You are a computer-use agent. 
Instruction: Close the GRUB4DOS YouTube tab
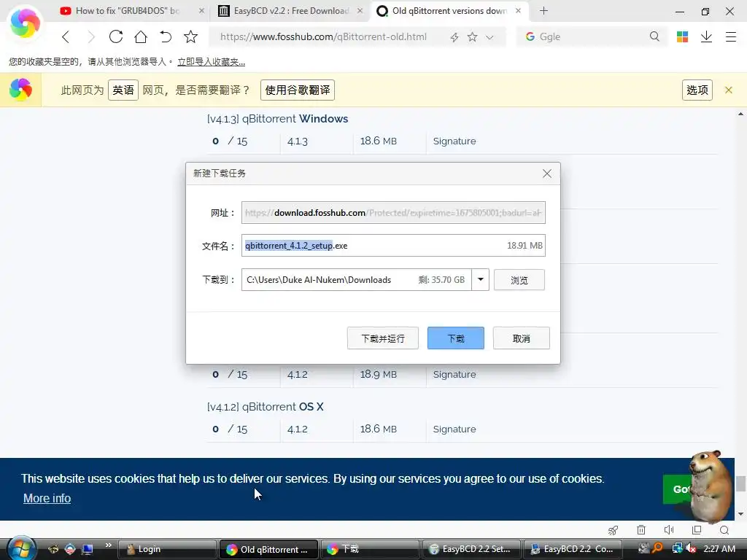201,10
